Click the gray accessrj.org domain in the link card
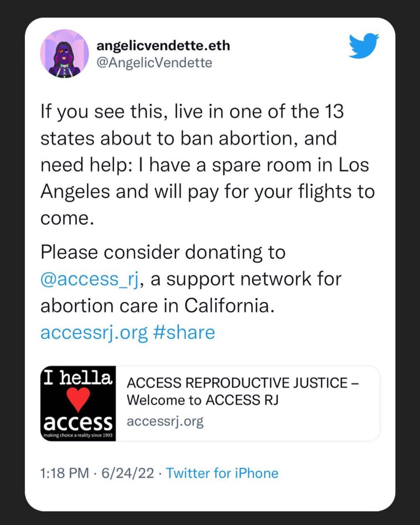The width and height of the screenshot is (420, 525). (x=165, y=421)
